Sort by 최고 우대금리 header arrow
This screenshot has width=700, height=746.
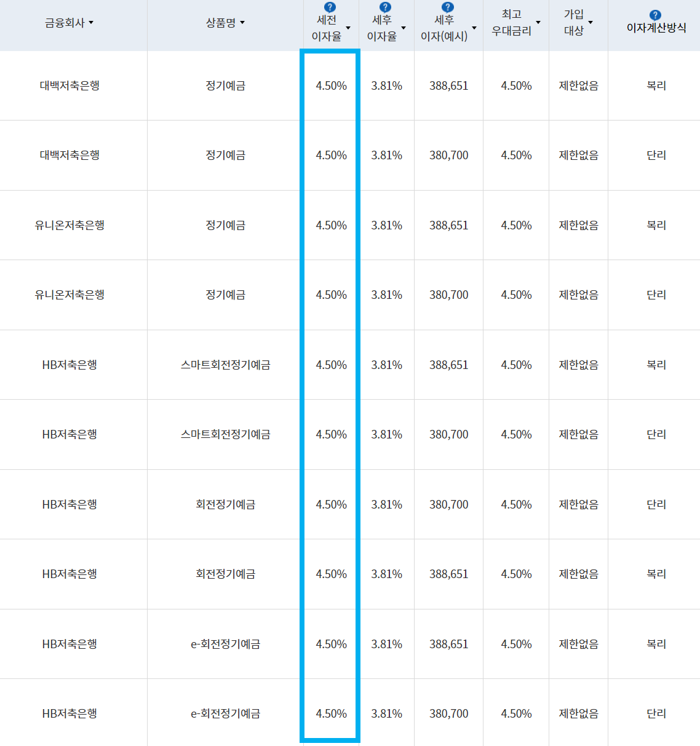pos(538,23)
